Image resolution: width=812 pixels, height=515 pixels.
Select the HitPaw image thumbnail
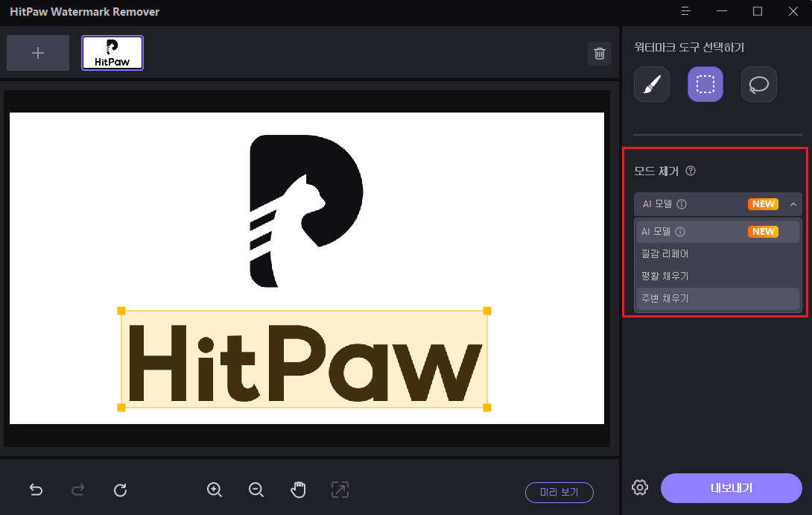pos(112,53)
